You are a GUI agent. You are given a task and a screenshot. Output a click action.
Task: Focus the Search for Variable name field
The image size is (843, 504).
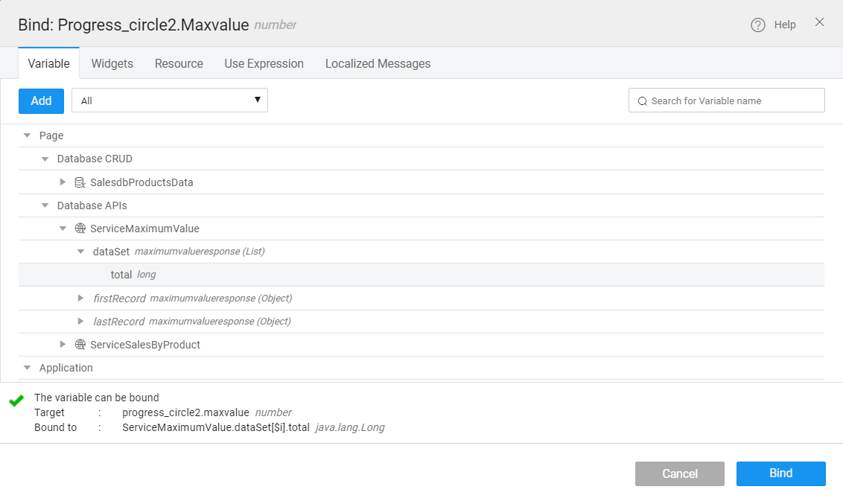(x=734, y=101)
